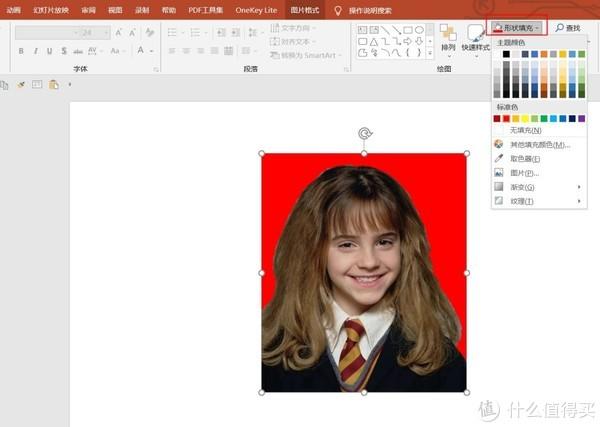
Task: Open the font size 24 box
Action: (95, 33)
